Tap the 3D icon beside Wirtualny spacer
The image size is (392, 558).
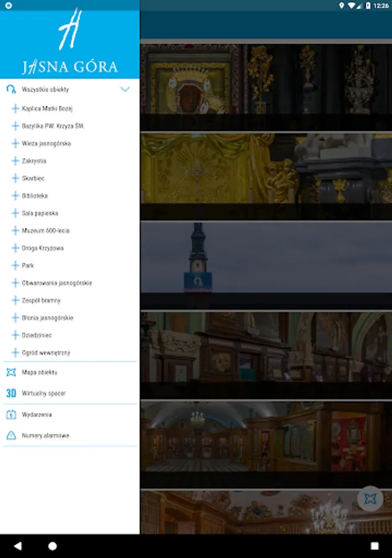[x=11, y=393]
